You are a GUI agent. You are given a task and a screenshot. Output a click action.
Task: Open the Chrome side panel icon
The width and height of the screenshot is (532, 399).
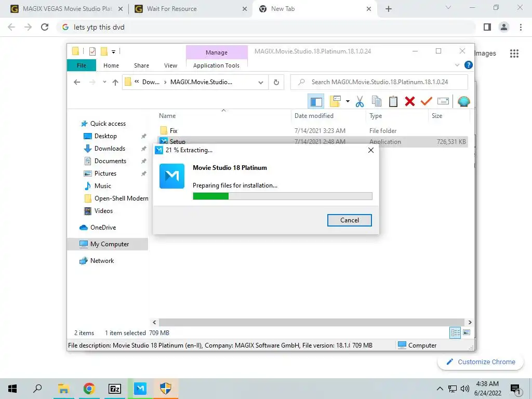point(487,27)
